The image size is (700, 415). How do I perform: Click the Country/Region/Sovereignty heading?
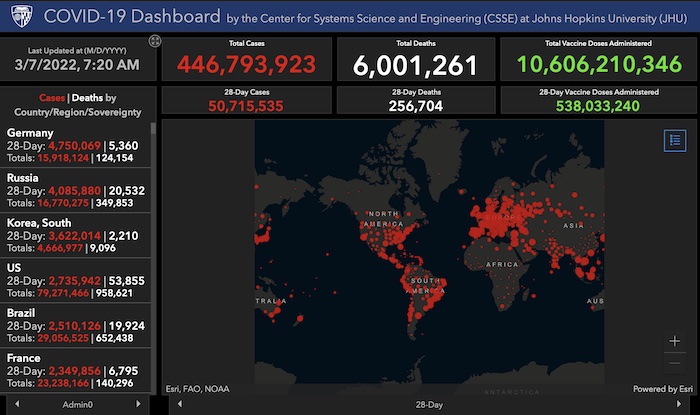click(x=78, y=112)
